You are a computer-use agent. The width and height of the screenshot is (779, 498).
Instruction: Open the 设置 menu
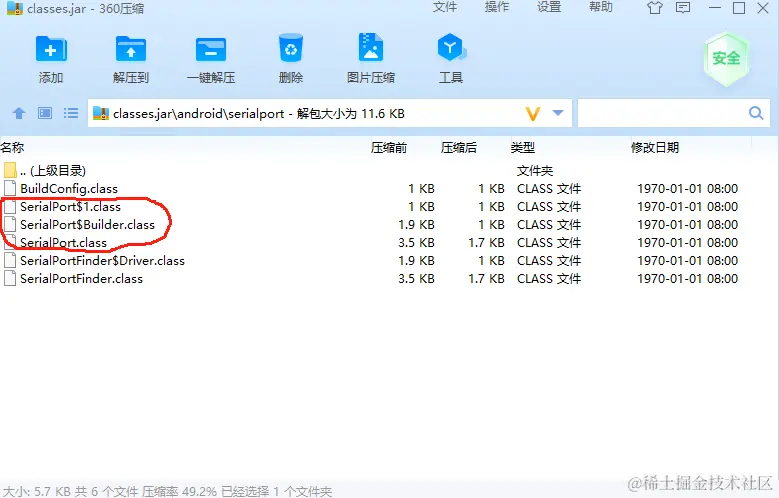tap(549, 7)
